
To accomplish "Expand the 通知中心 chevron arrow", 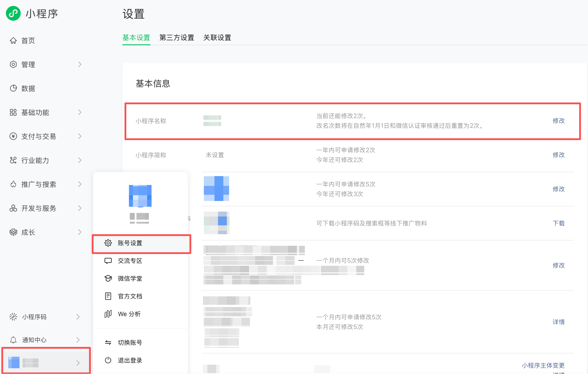I will [78, 340].
